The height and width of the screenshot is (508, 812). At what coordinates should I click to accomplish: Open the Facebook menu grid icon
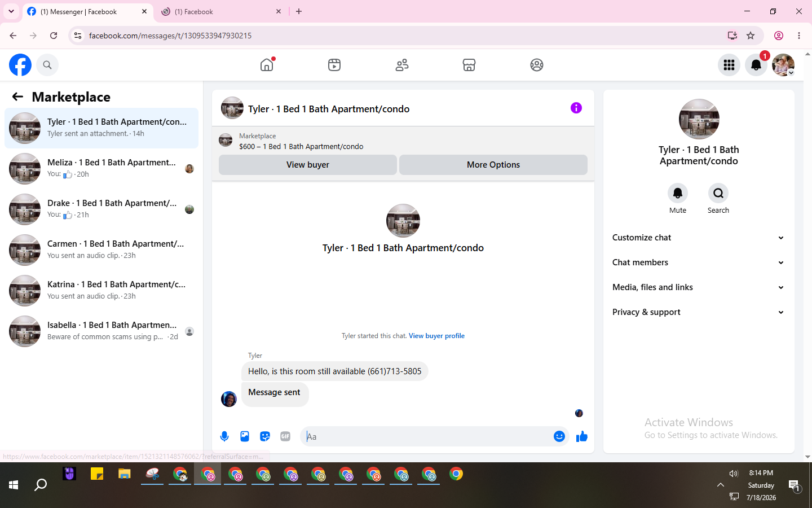[x=729, y=65]
